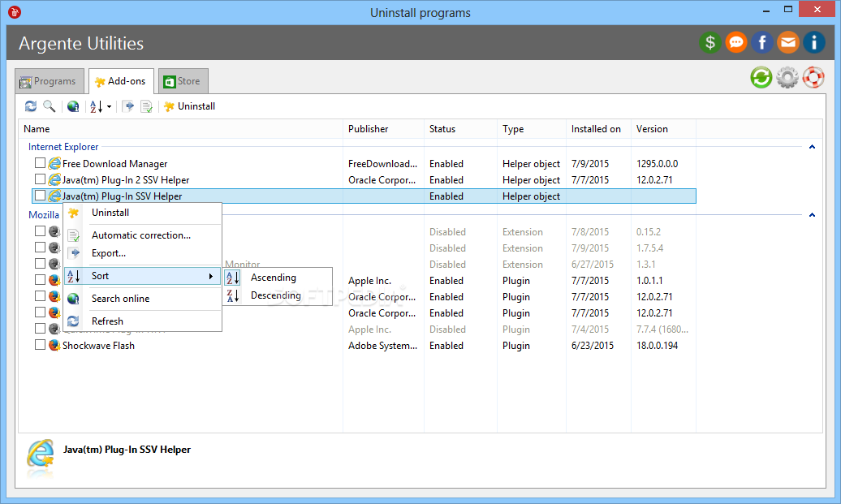Choose Refresh in the context menu
Screen dimensions: 841x504
142,321
